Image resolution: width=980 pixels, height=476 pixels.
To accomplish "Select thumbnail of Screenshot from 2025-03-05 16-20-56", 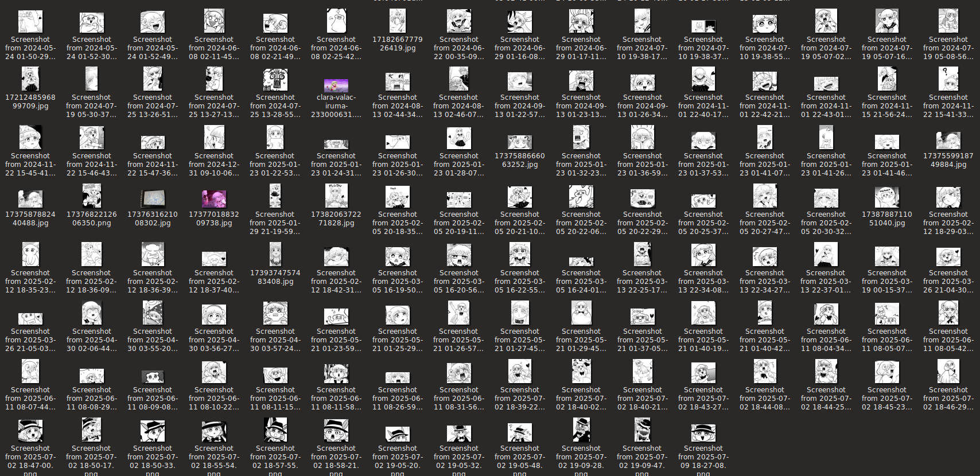I will coord(459,255).
